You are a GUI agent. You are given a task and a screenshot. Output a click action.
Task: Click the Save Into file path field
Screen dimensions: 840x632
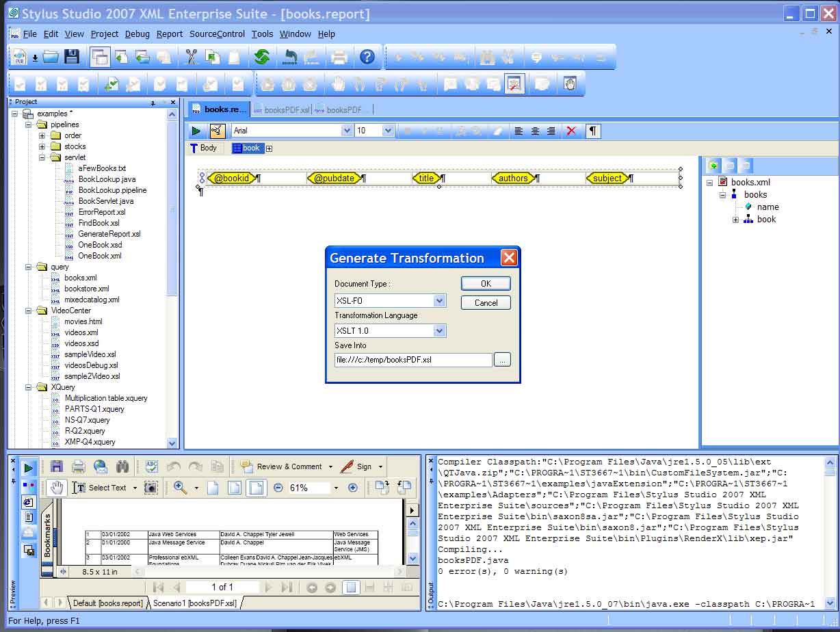413,360
